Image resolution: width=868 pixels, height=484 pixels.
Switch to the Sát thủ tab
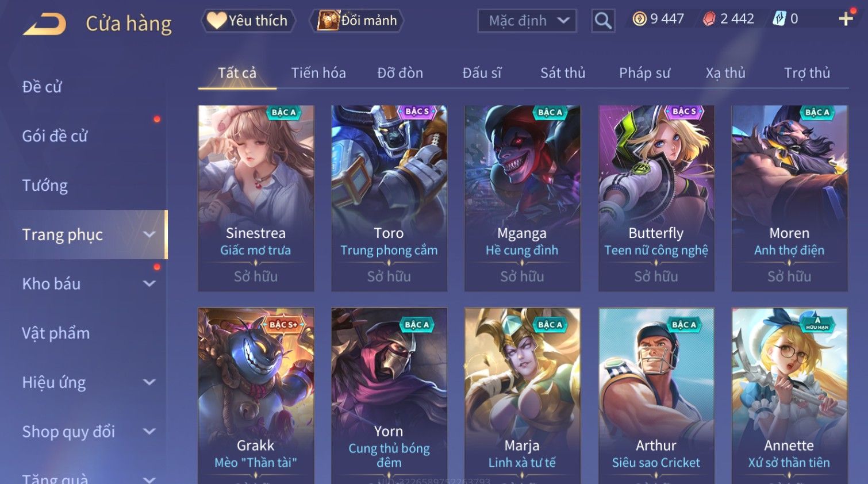pyautogui.click(x=563, y=73)
